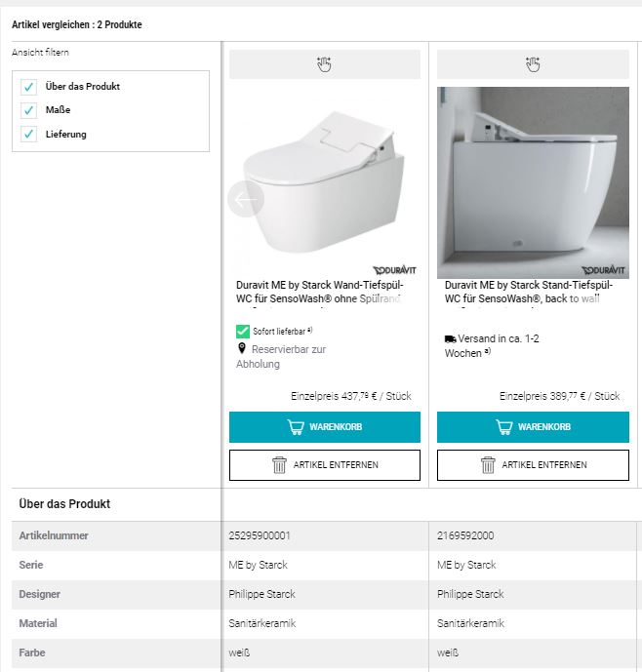Open the Stand-Tiefspül-WC product title link

[528, 292]
